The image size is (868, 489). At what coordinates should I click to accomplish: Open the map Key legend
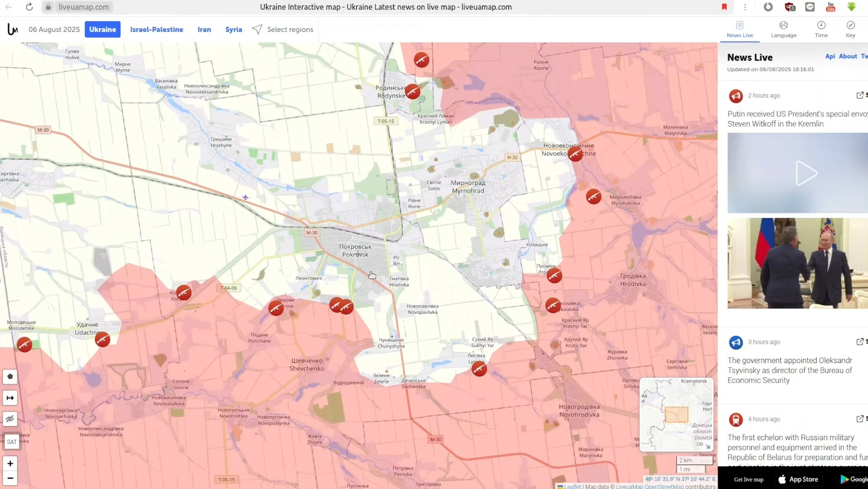pos(850,29)
